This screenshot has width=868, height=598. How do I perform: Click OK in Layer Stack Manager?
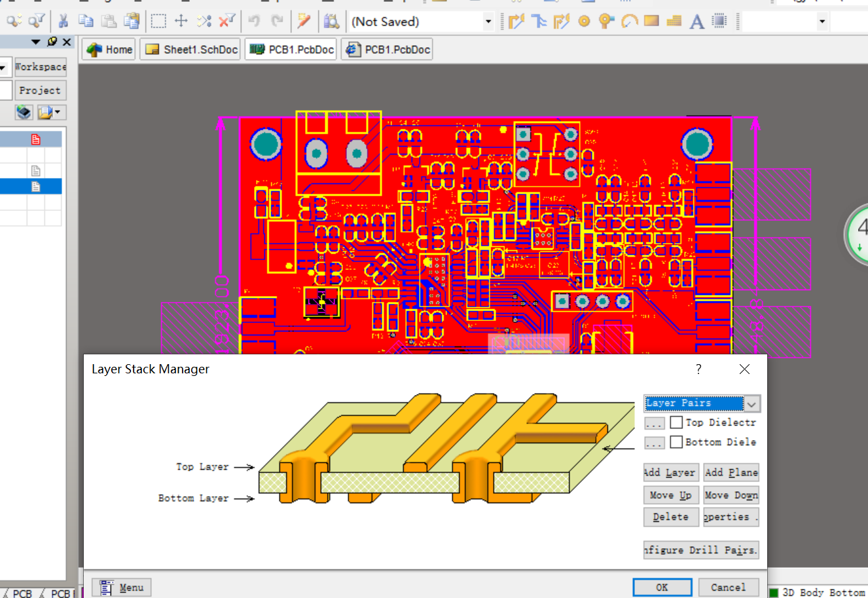click(x=662, y=588)
